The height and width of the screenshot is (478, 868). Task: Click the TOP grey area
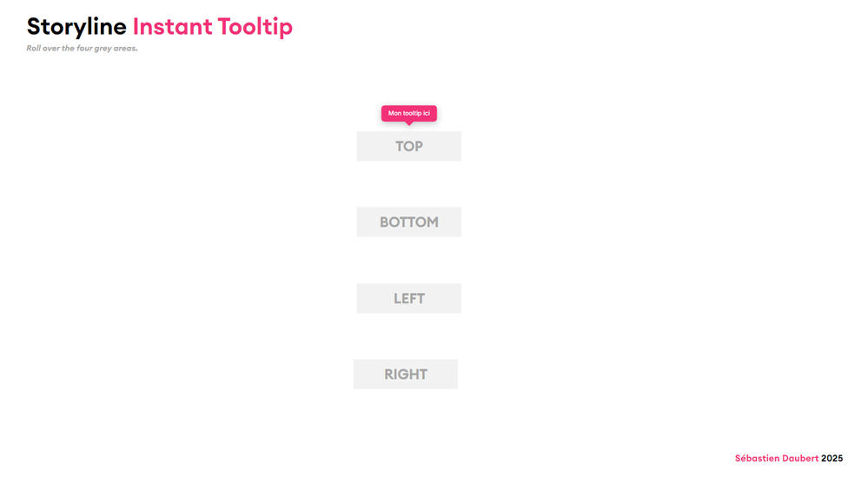click(408, 146)
